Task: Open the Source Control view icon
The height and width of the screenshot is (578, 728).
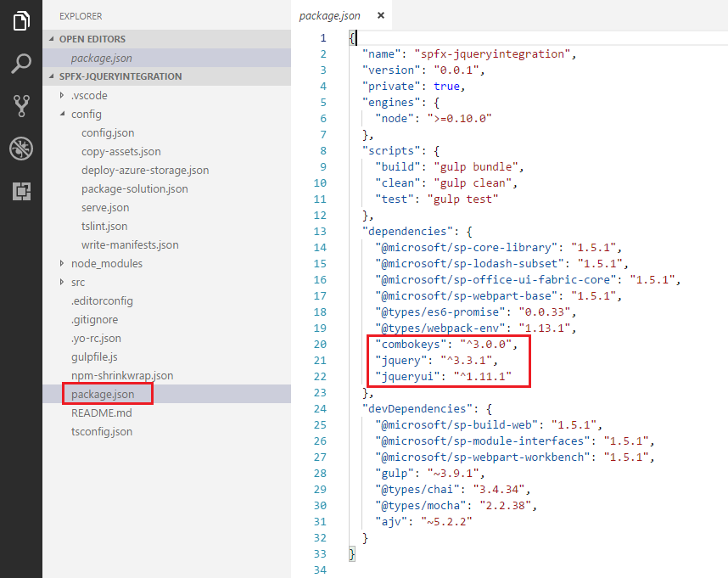Action: click(21, 106)
